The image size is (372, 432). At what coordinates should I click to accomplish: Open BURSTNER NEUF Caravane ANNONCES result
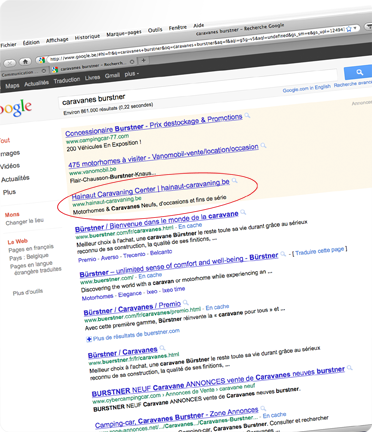pyautogui.click(x=218, y=382)
